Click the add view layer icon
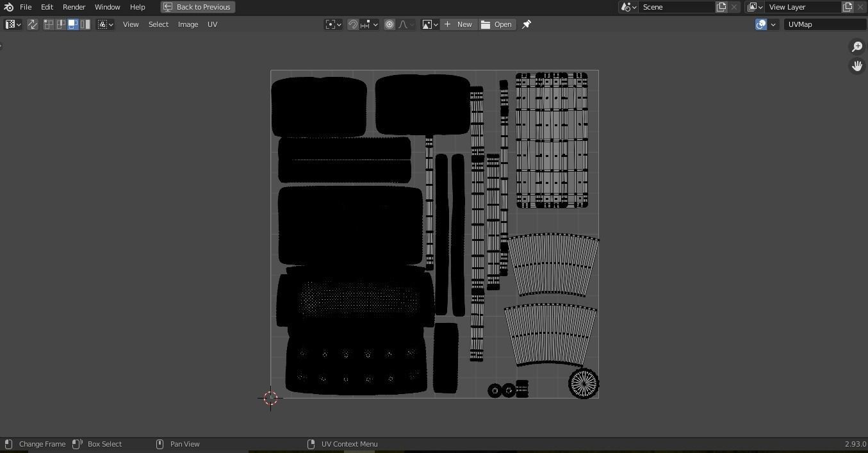The width and height of the screenshot is (868, 453). tap(848, 7)
